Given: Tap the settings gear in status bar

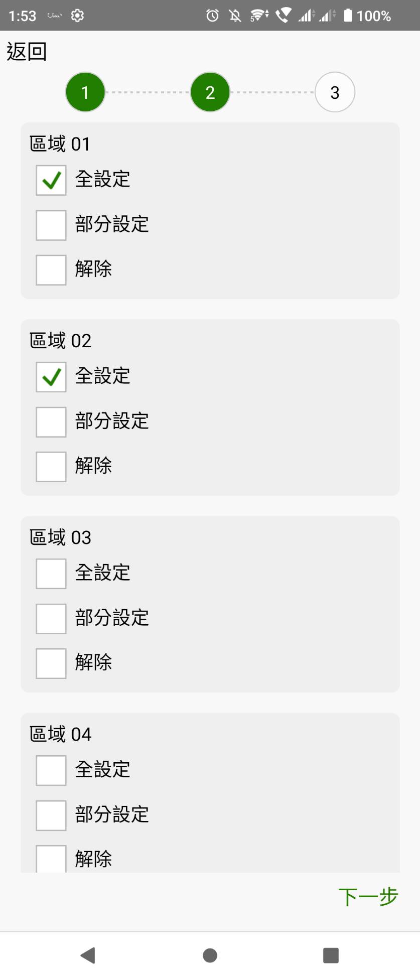Looking at the screenshot, I should pos(77,16).
